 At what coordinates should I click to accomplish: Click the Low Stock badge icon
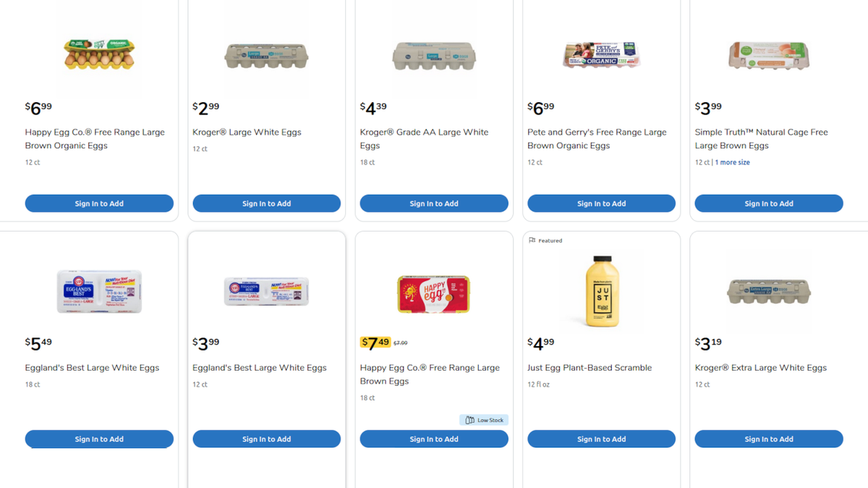[x=470, y=420]
